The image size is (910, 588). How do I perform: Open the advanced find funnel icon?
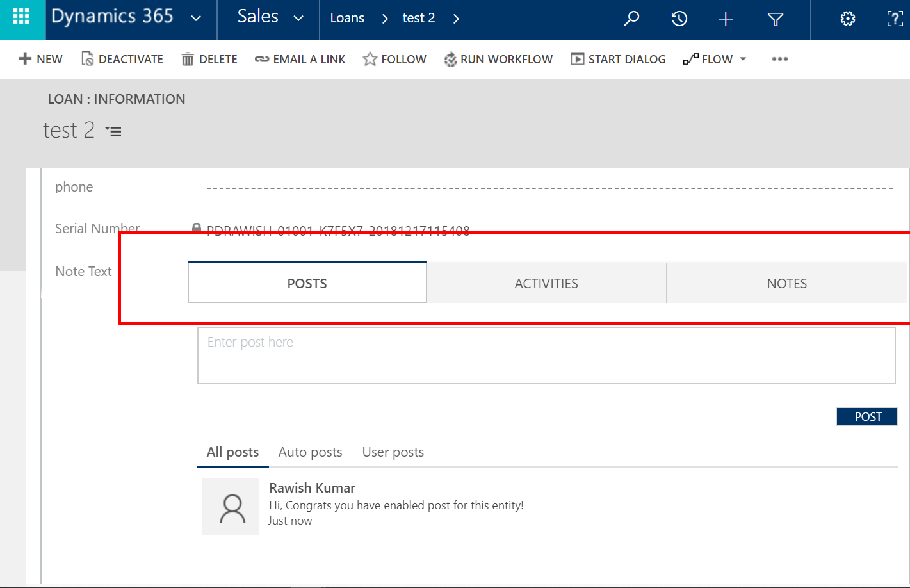[x=775, y=20]
